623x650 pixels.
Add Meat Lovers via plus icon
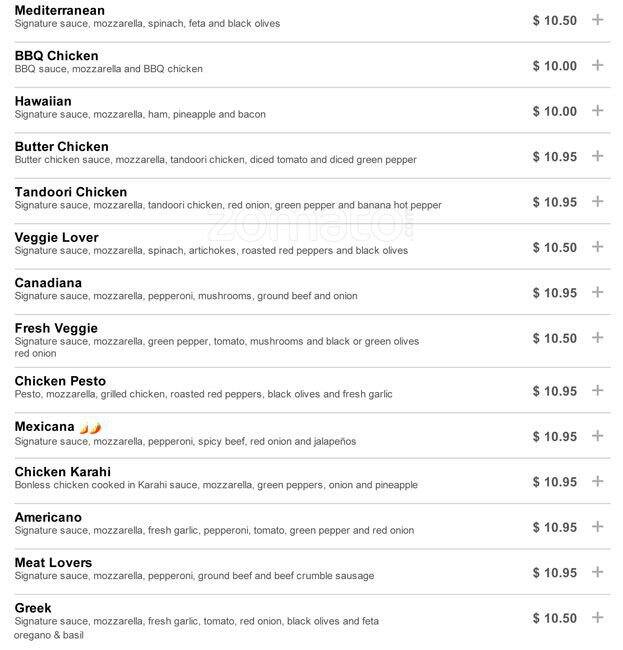(598, 573)
